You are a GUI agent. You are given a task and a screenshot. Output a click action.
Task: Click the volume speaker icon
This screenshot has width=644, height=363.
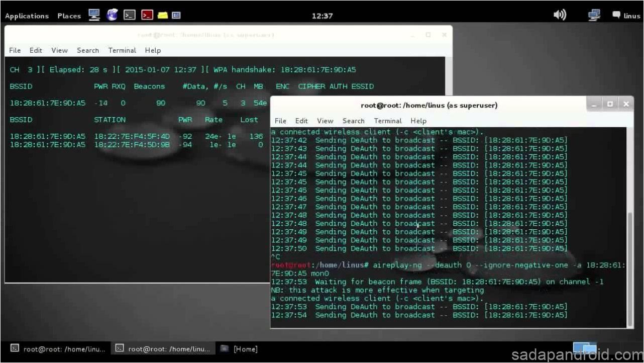coord(560,15)
